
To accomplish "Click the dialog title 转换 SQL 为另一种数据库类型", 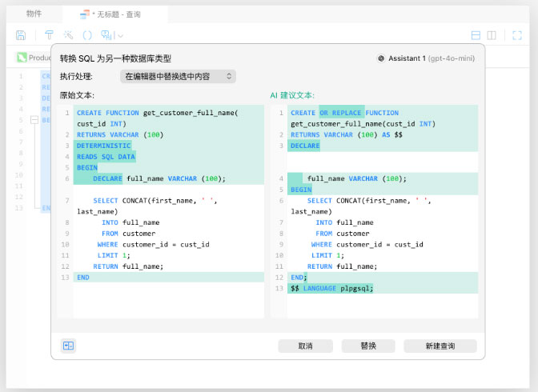I will pyautogui.click(x=115, y=58).
